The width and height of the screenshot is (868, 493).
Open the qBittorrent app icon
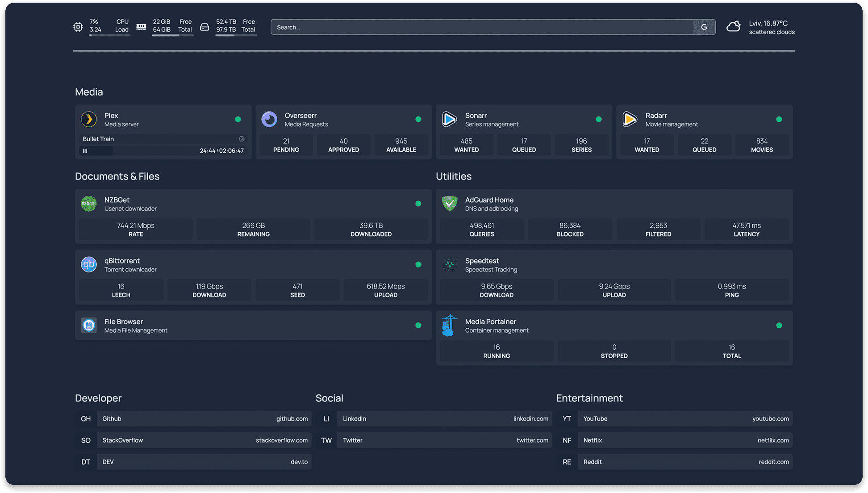(x=88, y=264)
